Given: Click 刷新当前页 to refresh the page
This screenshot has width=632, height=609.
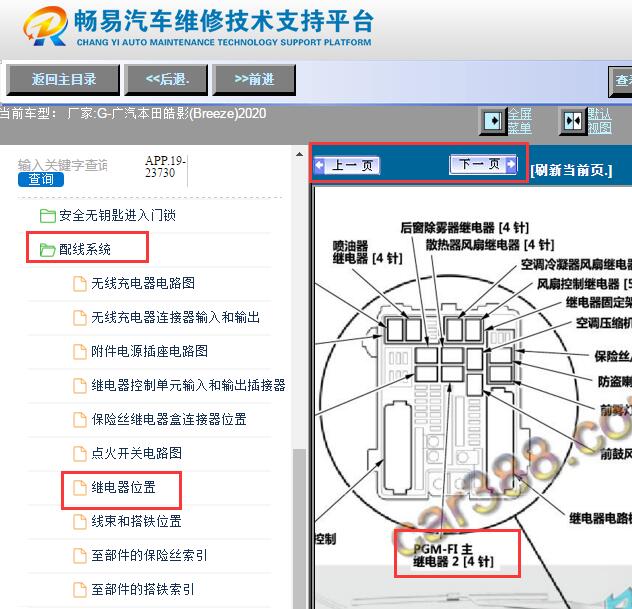Looking at the screenshot, I should click(x=571, y=170).
